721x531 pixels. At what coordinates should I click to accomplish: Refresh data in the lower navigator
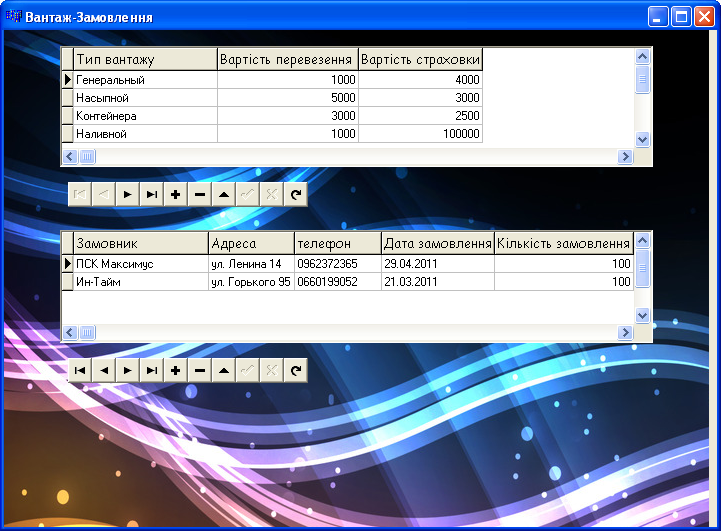[x=295, y=370]
